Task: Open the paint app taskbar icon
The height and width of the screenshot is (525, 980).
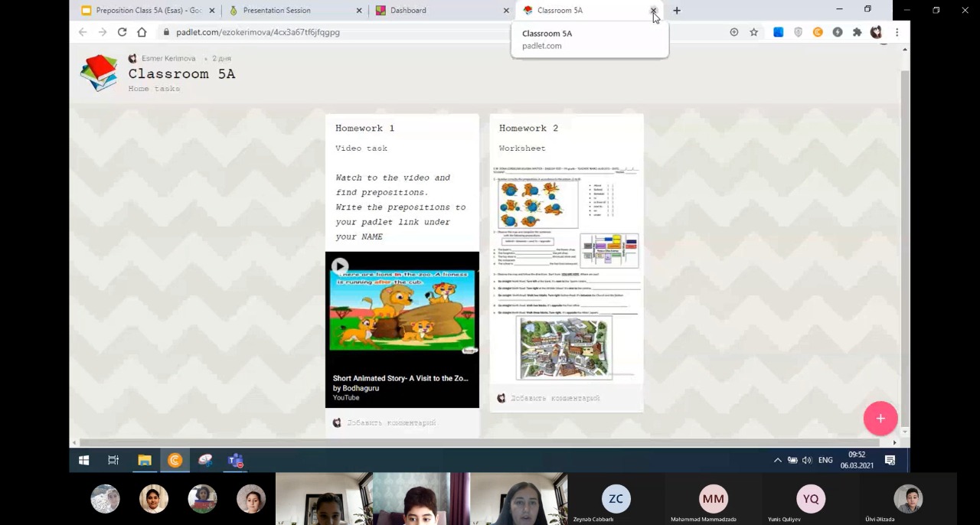Action: [x=205, y=460]
